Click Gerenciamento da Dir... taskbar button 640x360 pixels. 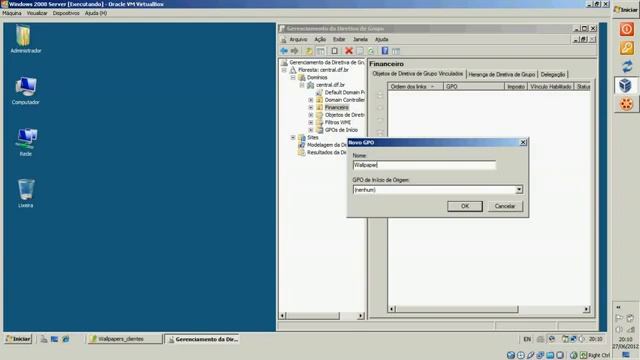(x=202, y=339)
